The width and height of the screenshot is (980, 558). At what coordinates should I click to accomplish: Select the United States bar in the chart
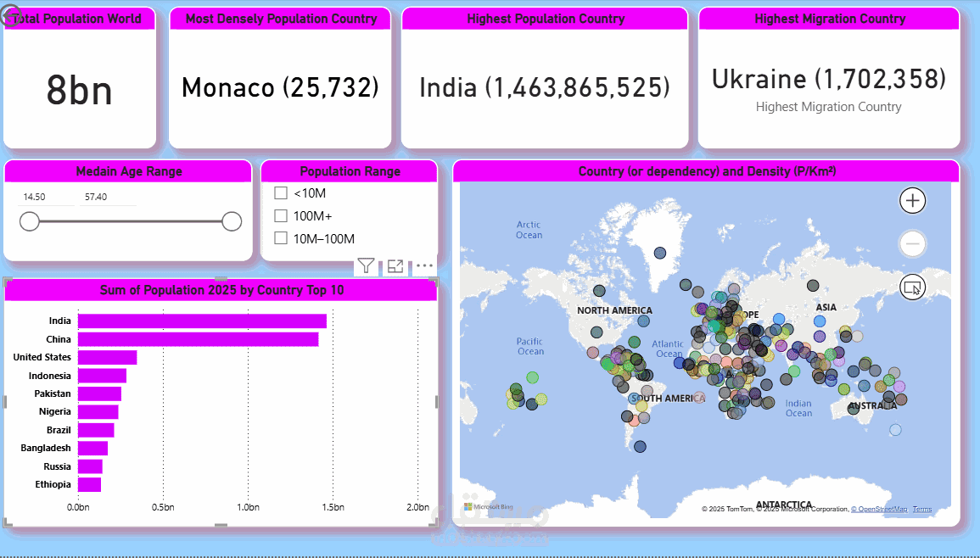pyautogui.click(x=108, y=357)
